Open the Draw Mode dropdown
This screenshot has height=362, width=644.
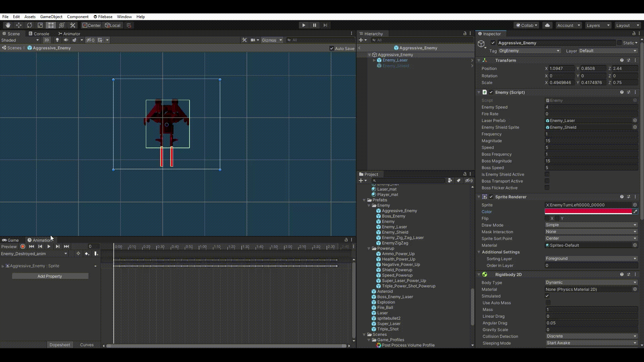coord(591,225)
